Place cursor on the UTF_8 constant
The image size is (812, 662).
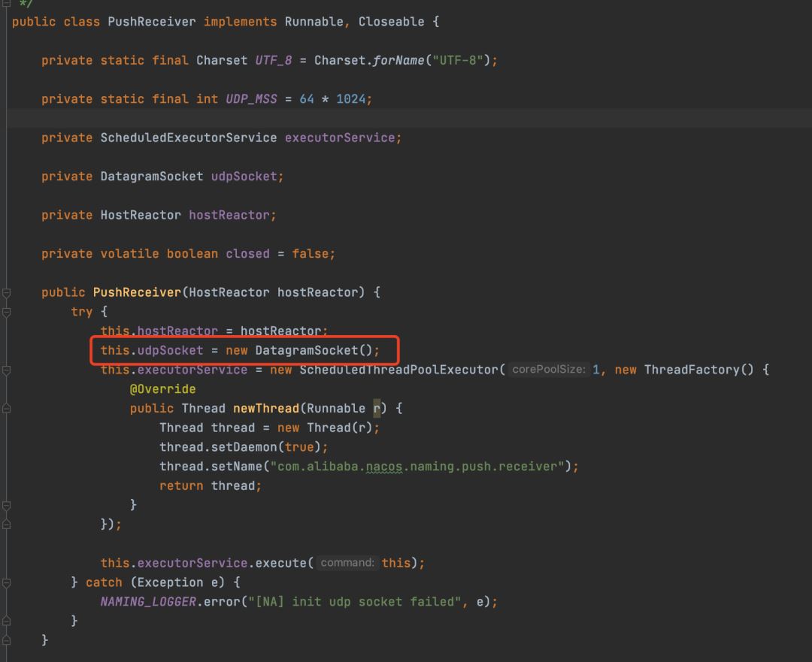[274, 61]
